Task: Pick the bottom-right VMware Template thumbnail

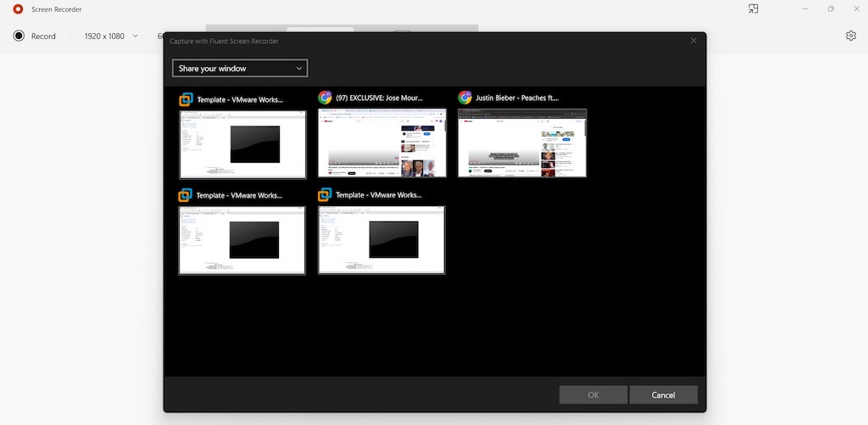Action: pos(381,240)
